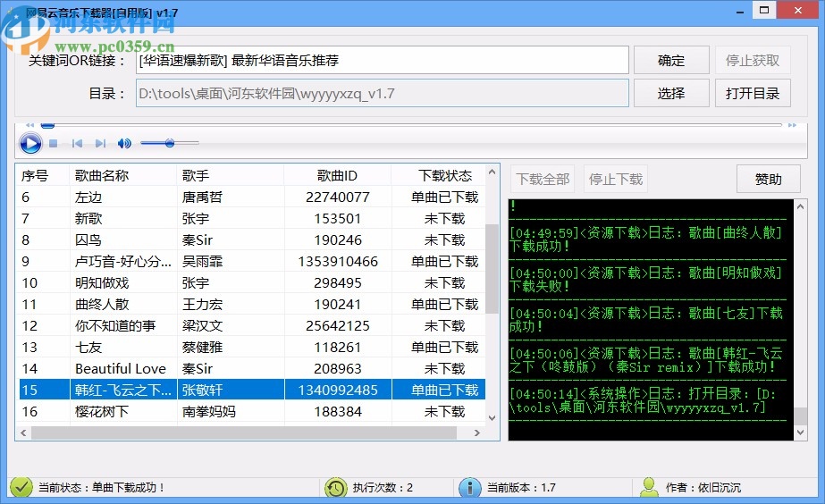Click the status text 单曲下载成功
This screenshot has height=504, width=825.
click(x=129, y=488)
